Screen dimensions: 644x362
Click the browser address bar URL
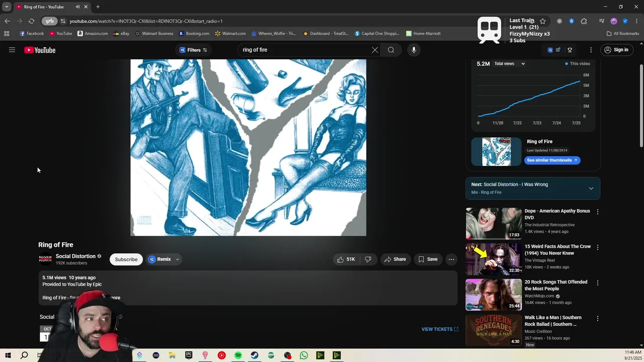[146, 21]
